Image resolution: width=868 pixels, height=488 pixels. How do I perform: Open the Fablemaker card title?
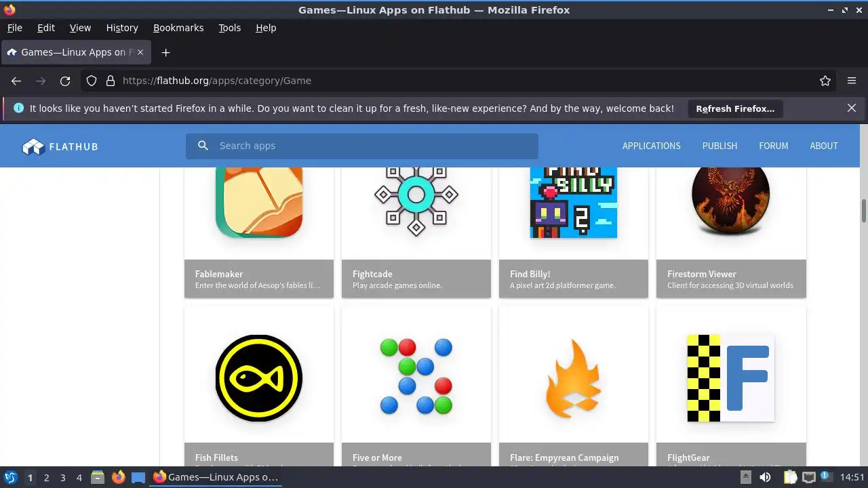(218, 274)
